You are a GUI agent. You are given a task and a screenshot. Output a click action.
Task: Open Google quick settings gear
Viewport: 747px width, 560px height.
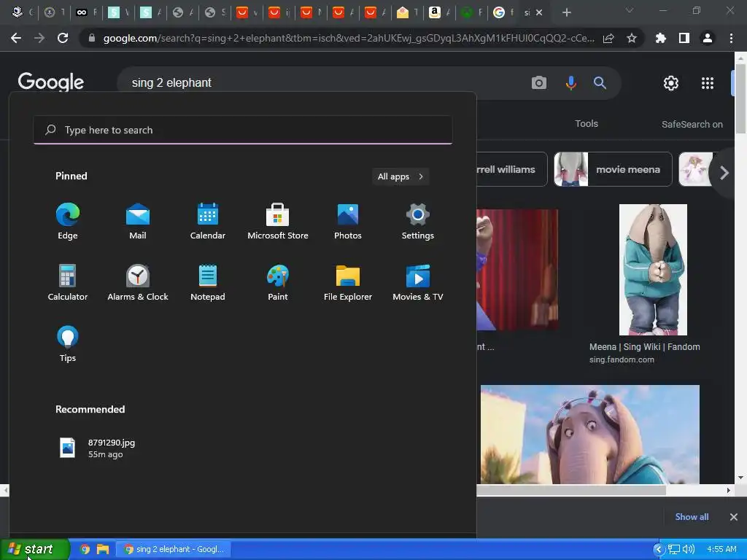point(671,83)
